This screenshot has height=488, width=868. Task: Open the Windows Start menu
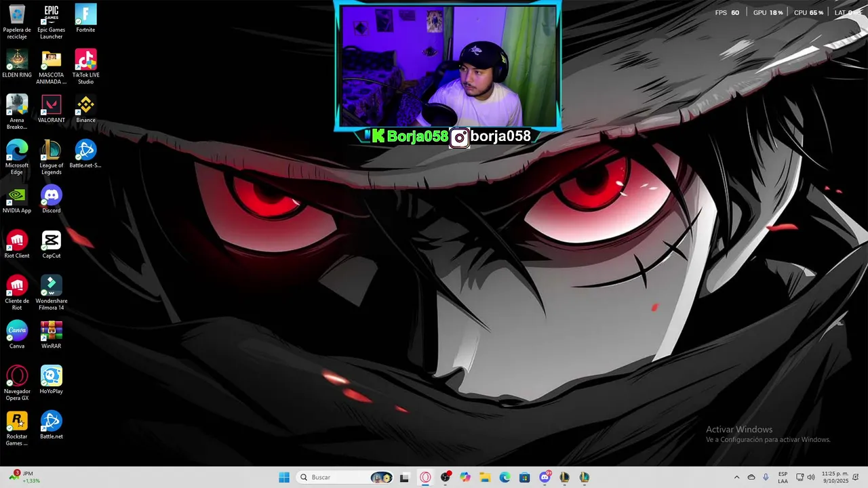tap(284, 477)
